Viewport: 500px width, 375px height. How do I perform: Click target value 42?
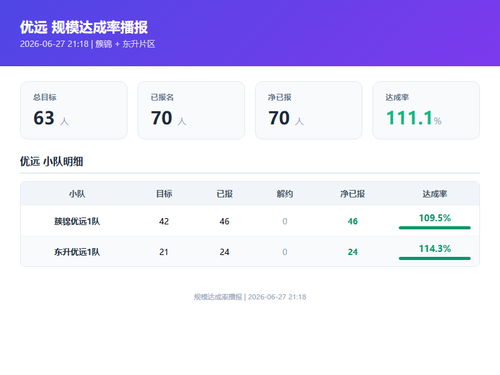tap(164, 221)
